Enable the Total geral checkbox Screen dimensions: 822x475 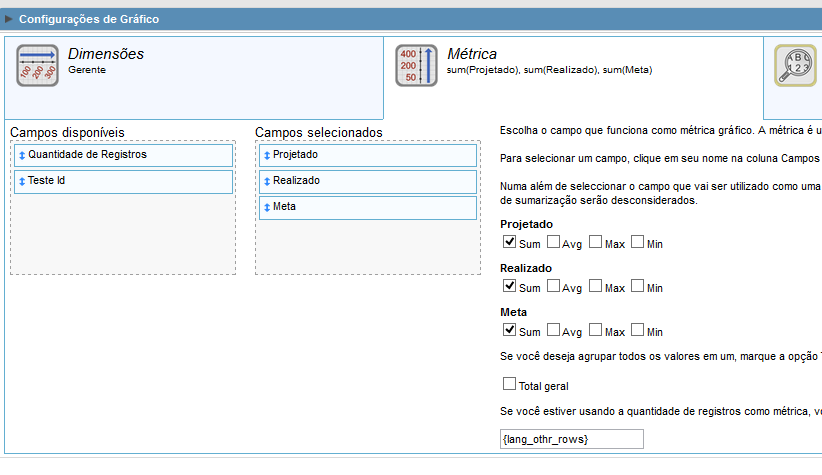[509, 385]
